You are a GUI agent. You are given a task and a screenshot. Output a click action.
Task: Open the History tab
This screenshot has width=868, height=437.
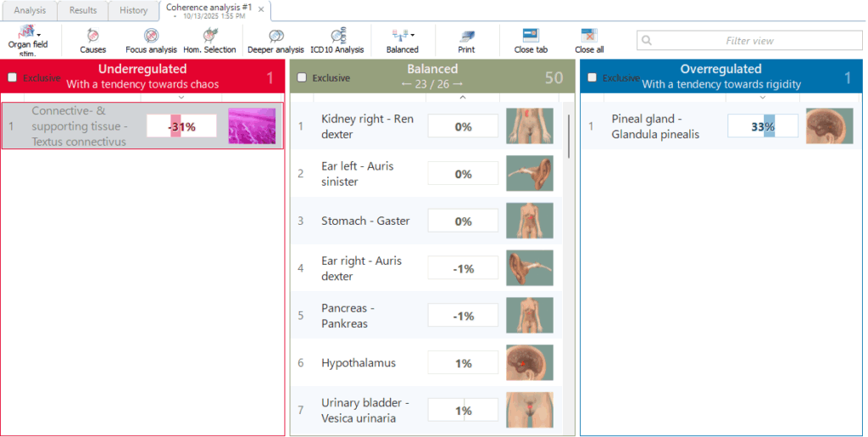[x=133, y=10]
